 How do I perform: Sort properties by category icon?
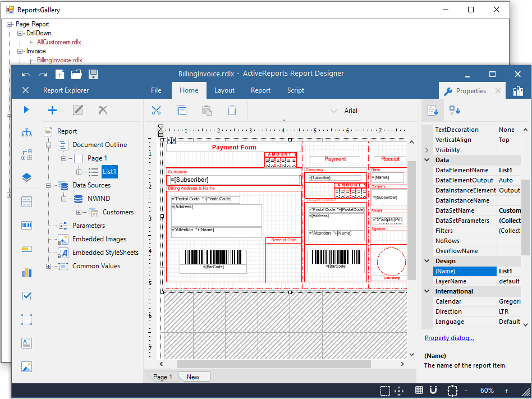[x=433, y=110]
